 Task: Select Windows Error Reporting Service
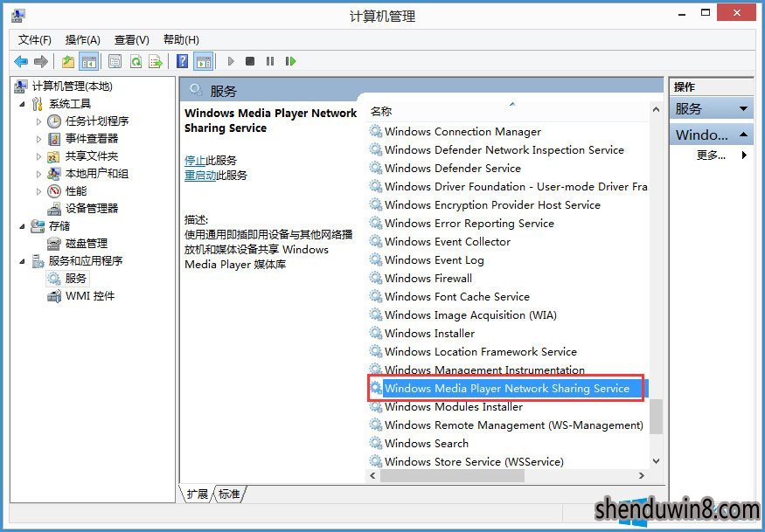[469, 224]
